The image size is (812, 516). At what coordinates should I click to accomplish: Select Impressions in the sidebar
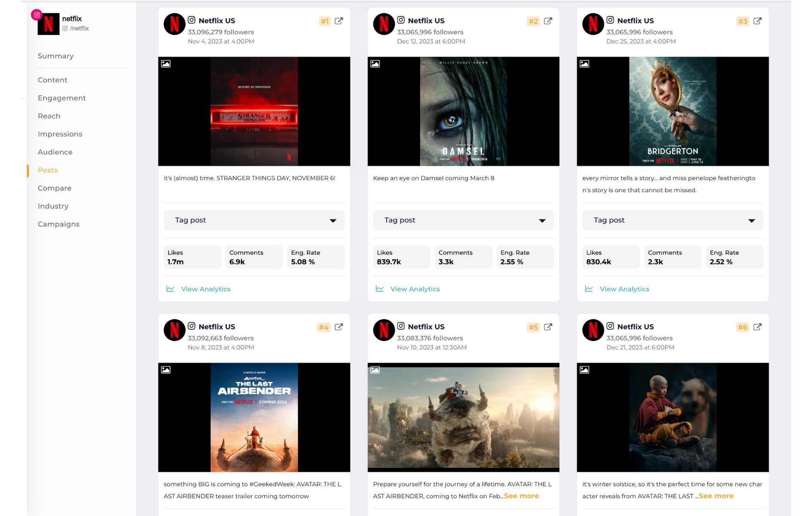(60, 134)
